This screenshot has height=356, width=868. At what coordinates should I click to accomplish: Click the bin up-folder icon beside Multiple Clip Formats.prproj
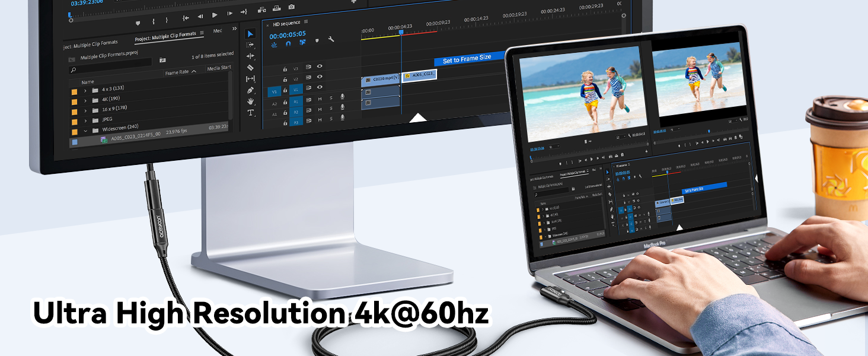(72, 59)
